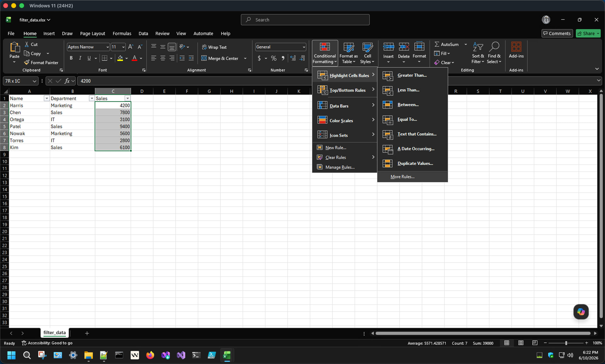Viewport: 605px width, 364px height.
Task: Toggle align right
Action: pyautogui.click(x=172, y=58)
